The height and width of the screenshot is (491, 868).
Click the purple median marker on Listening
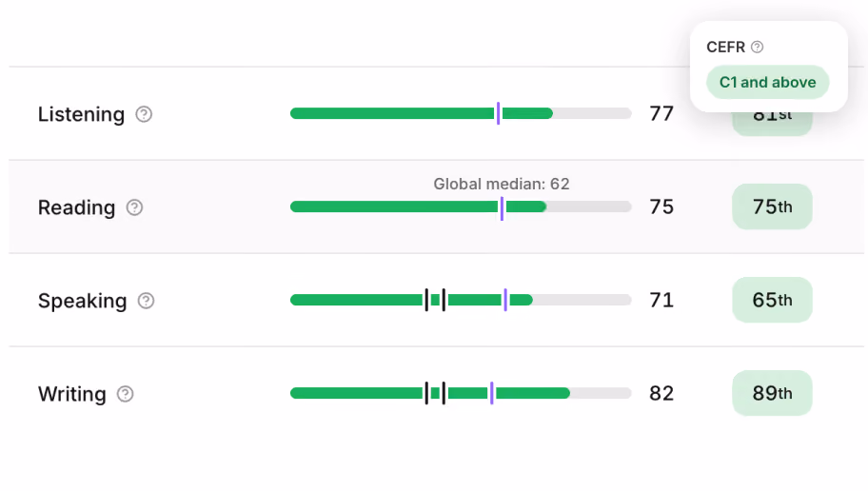tap(498, 113)
